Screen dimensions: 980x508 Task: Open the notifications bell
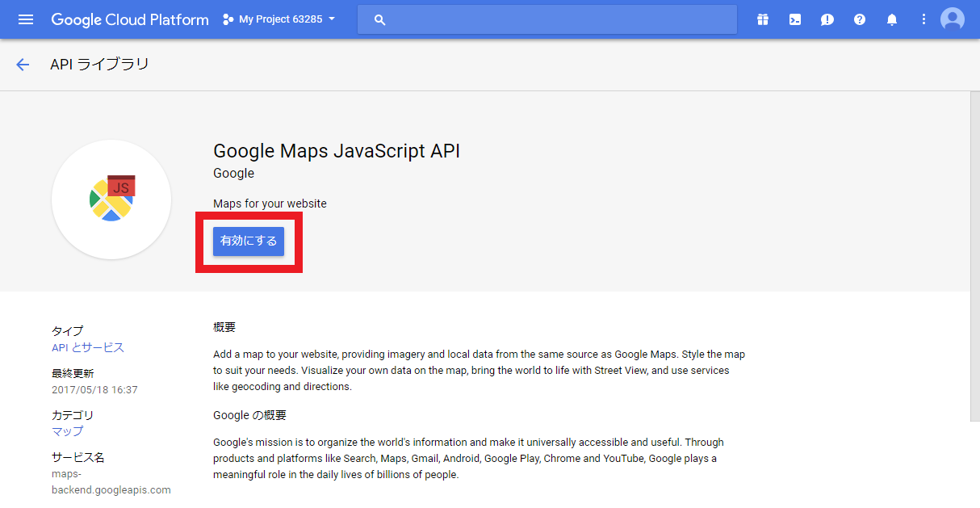[x=892, y=19]
